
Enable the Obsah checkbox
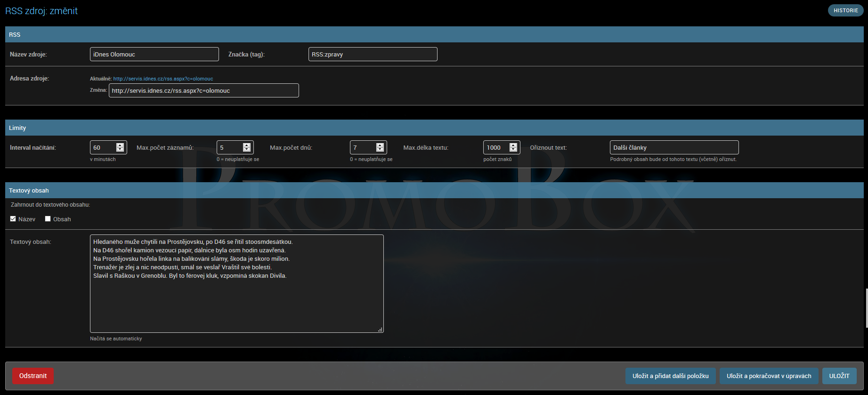48,219
